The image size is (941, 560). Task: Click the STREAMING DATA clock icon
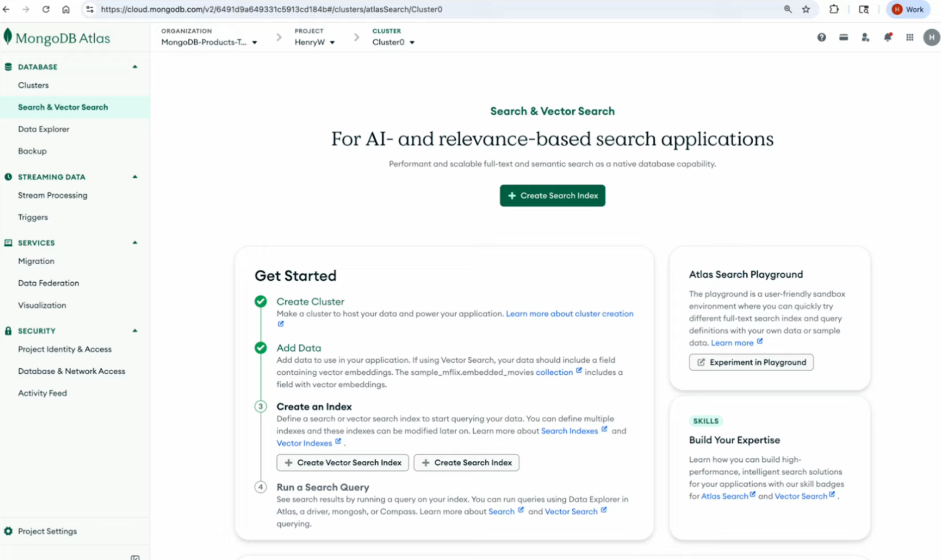(x=8, y=177)
